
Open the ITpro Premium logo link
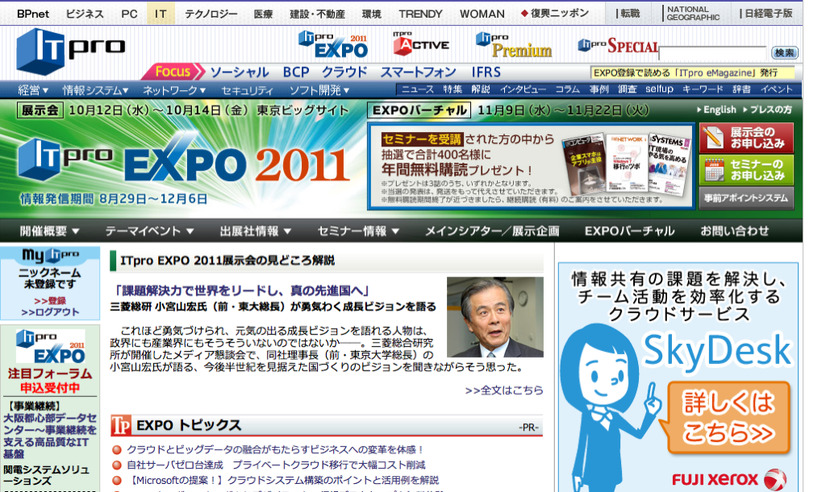tap(514, 45)
